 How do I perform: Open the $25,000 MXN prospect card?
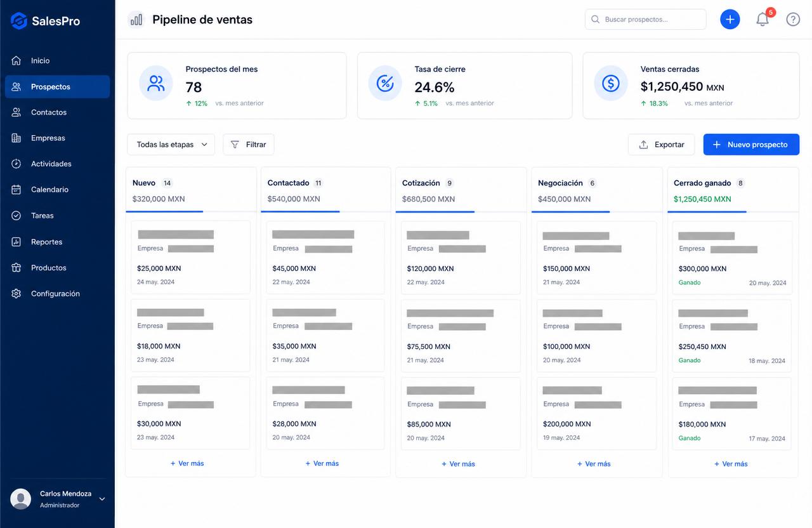190,257
